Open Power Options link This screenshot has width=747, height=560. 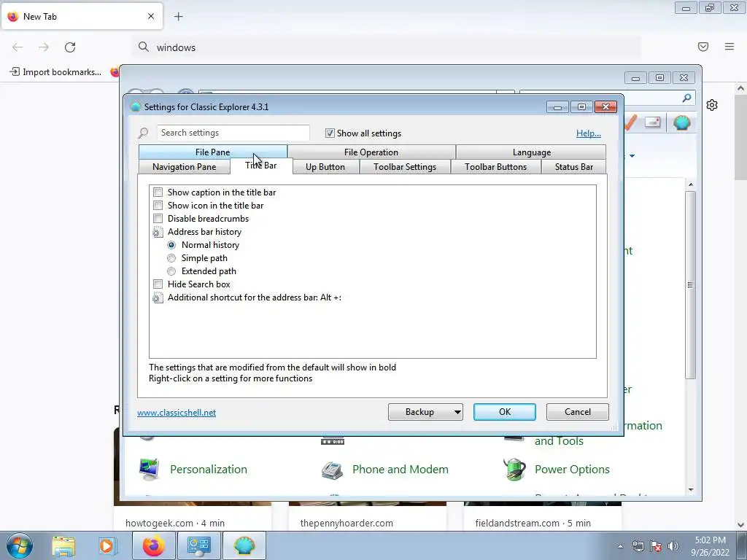pos(572,469)
